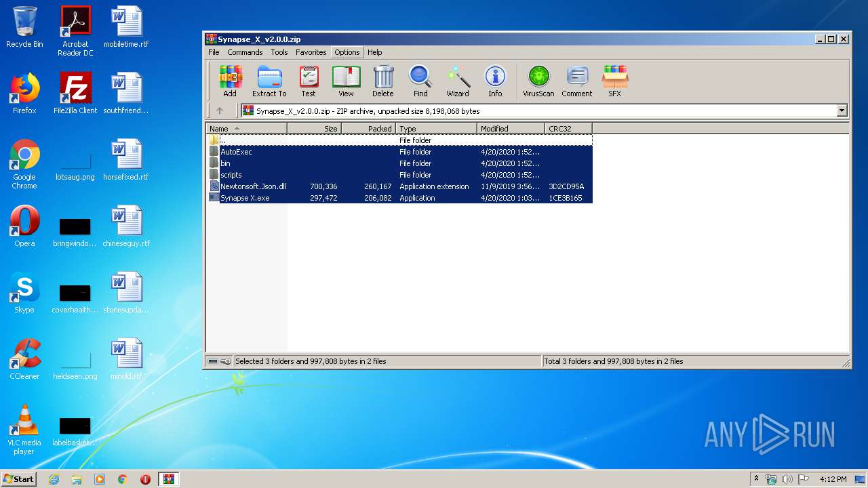Open the Commands menu
868x488 pixels.
[x=245, y=52]
